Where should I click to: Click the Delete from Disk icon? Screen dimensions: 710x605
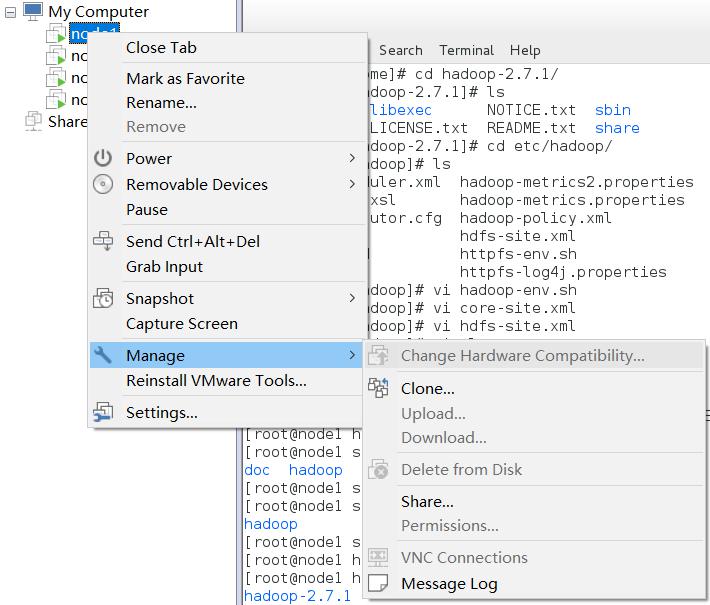pyautogui.click(x=378, y=469)
